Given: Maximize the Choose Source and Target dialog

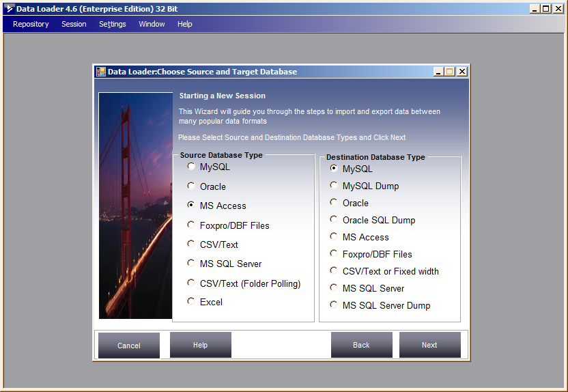Looking at the screenshot, I should tap(451, 72).
